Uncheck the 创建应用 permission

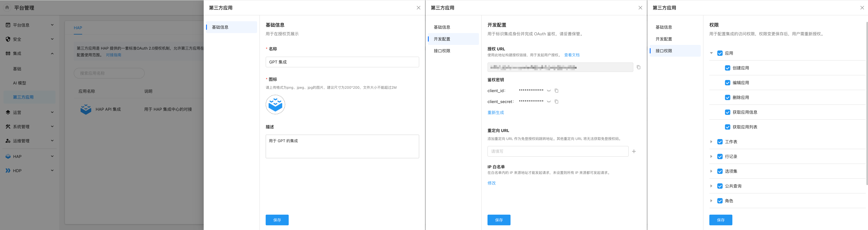pyautogui.click(x=727, y=68)
